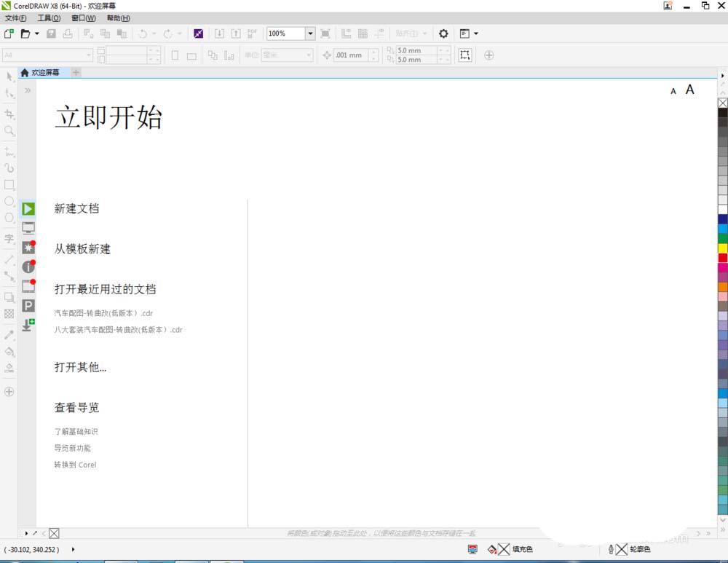Screen dimensions: 728x563
Task: Pick the red swatch in palette
Action: click(723, 258)
